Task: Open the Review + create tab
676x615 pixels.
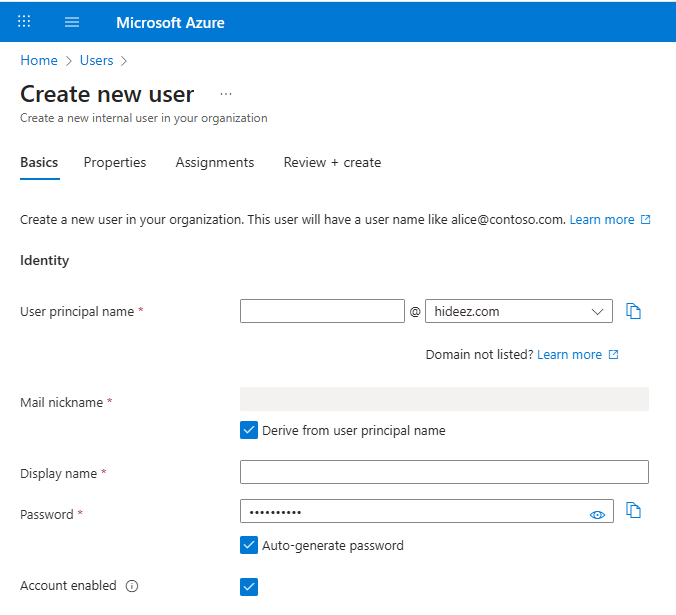Action: [332, 162]
